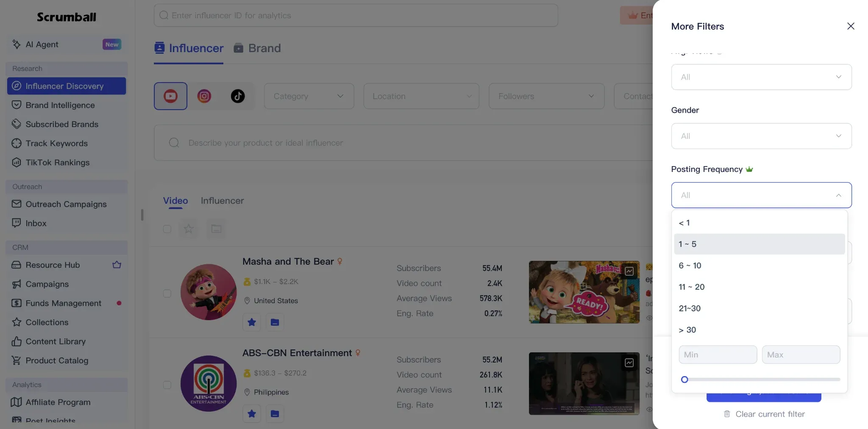Open analytics chart on Masha video thumbnail
The image size is (868, 429).
coord(629,271)
